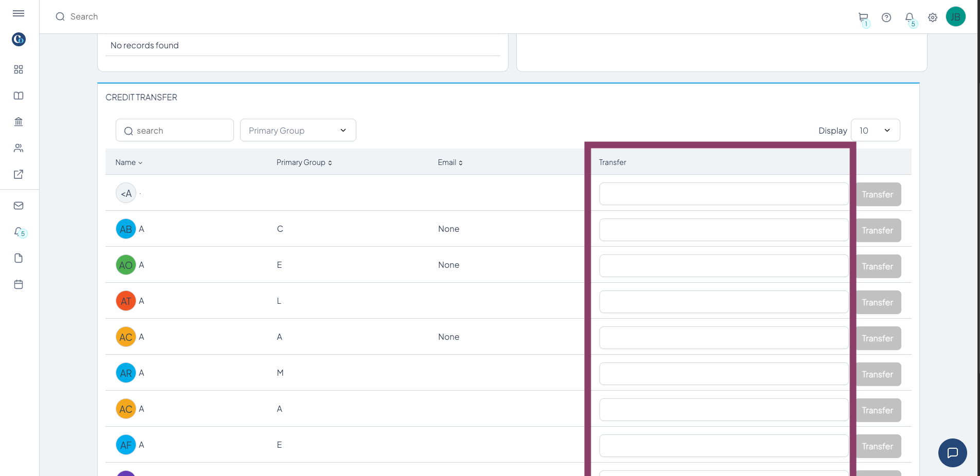Open the users icon in the sidebar
The image size is (980, 476).
pyautogui.click(x=19, y=148)
